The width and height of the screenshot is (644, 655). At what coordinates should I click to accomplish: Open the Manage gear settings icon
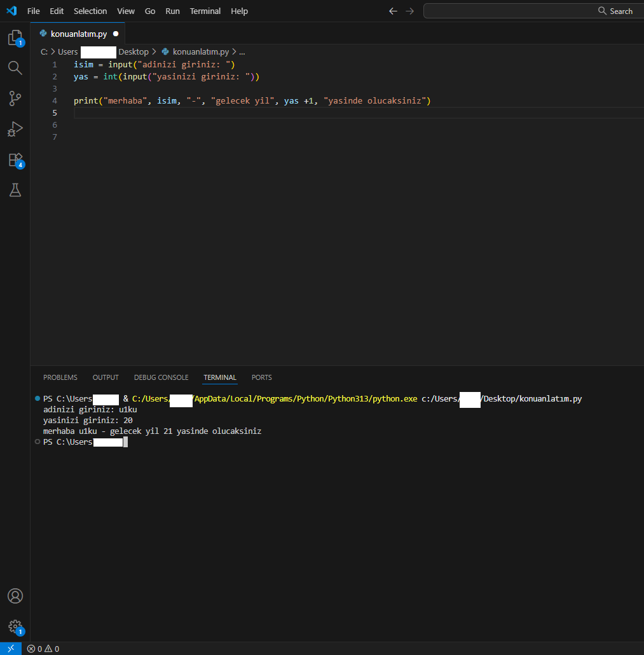click(x=15, y=626)
